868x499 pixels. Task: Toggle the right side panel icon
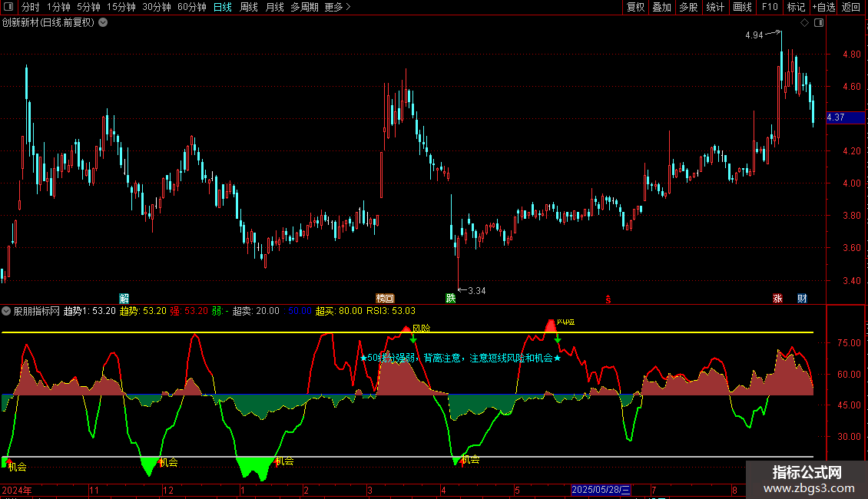tap(819, 23)
